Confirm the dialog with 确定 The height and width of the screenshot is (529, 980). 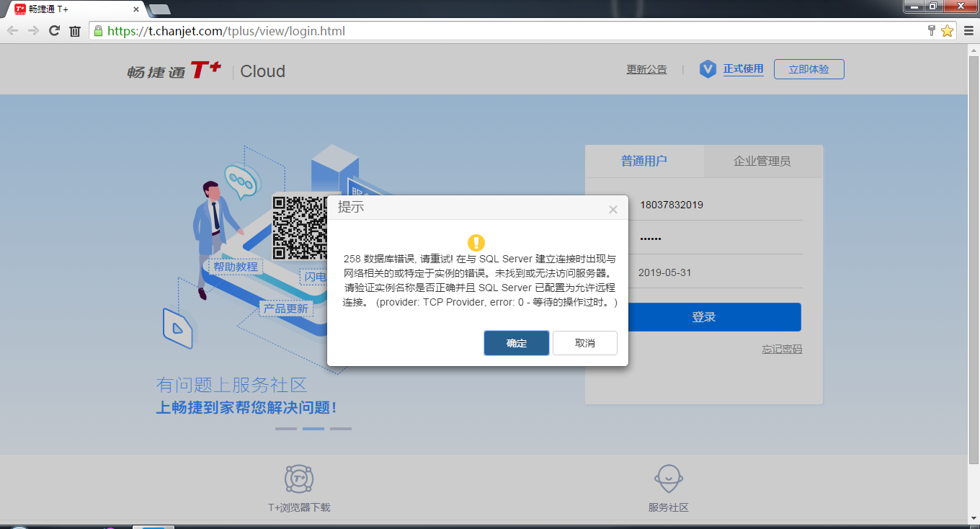(517, 343)
